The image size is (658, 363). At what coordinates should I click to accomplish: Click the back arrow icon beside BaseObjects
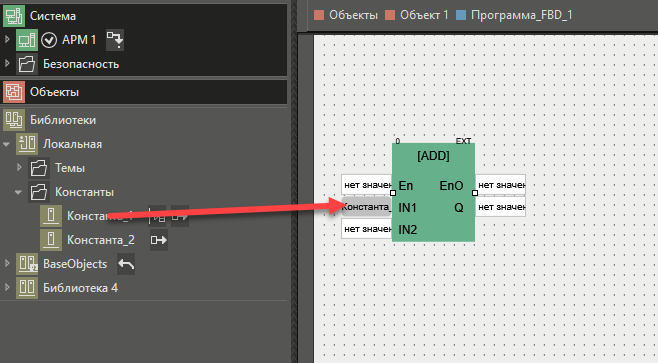tap(126, 264)
